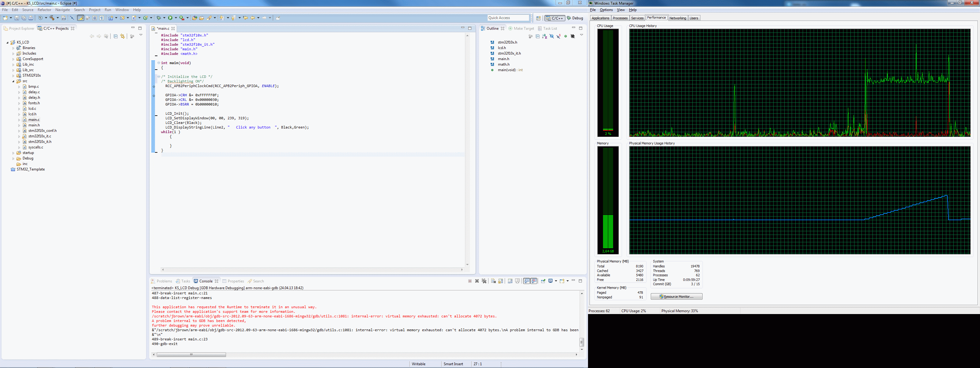
Task: Open Display Selected Console dropdown arrow
Action: click(x=556, y=281)
